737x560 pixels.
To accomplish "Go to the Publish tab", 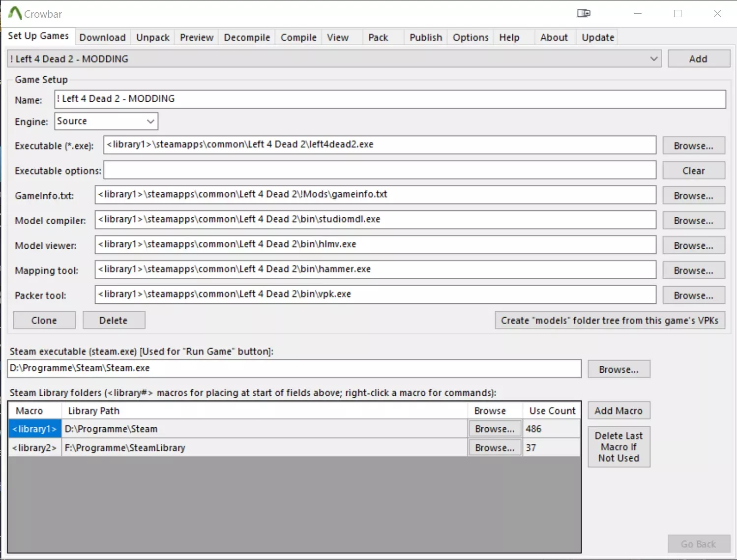I will (426, 37).
